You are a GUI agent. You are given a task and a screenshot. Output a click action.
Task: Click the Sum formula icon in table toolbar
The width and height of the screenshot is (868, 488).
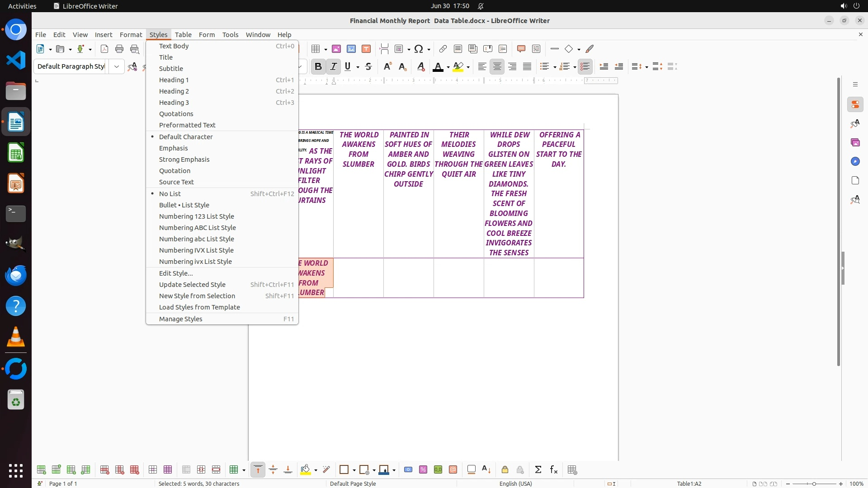pyautogui.click(x=538, y=470)
